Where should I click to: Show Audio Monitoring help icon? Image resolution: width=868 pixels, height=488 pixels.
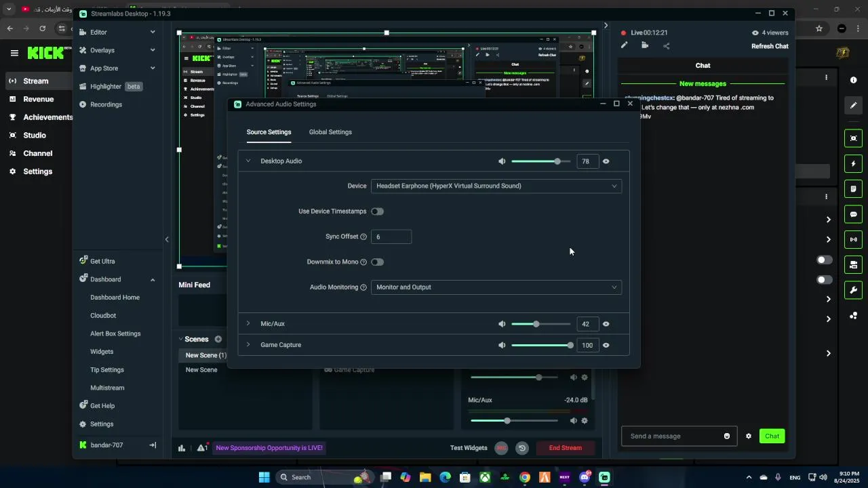[363, 287]
